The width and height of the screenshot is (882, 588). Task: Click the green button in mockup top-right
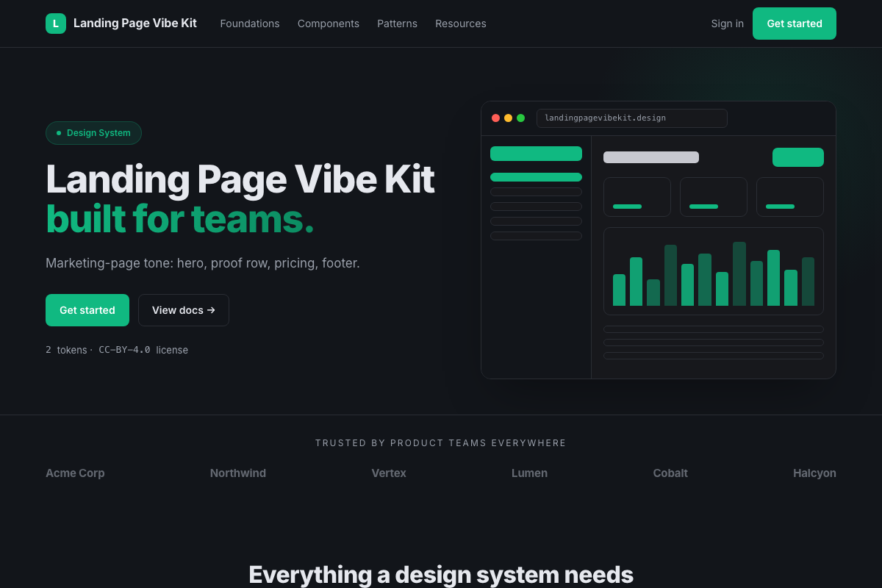click(798, 157)
